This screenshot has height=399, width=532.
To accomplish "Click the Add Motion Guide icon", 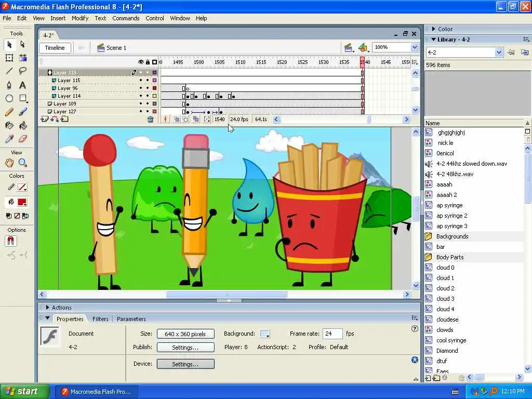I will point(54,119).
